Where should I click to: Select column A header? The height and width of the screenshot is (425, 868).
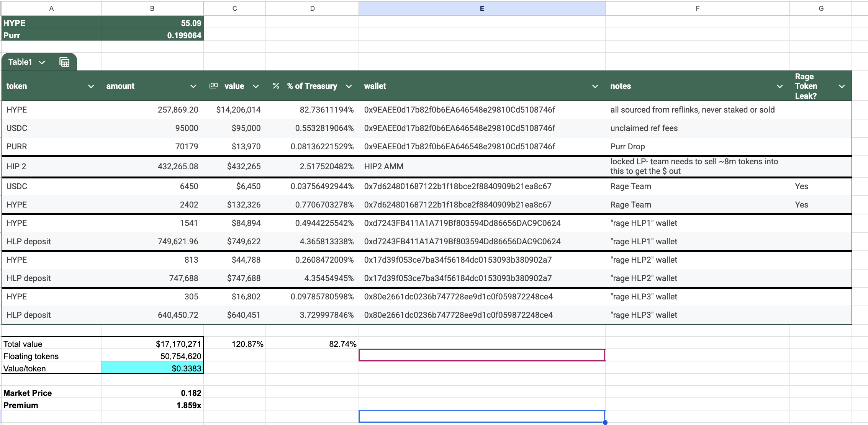pos(51,8)
